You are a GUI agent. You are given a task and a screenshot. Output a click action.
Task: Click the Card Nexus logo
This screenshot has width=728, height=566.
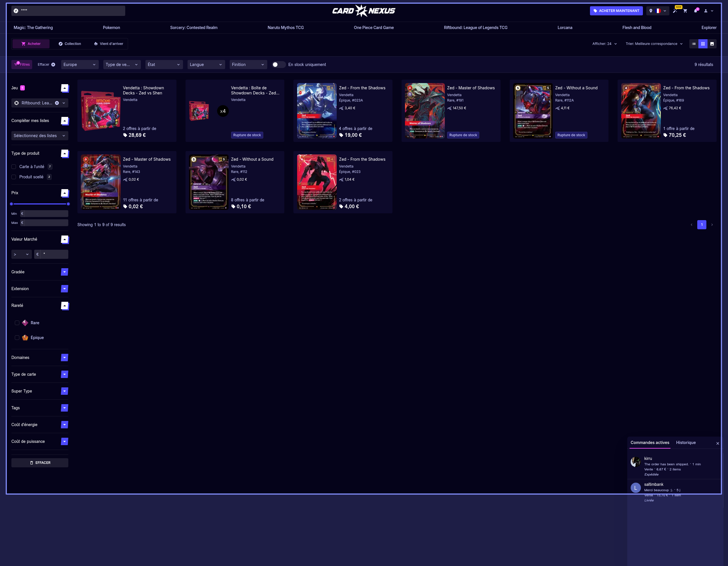tap(364, 11)
